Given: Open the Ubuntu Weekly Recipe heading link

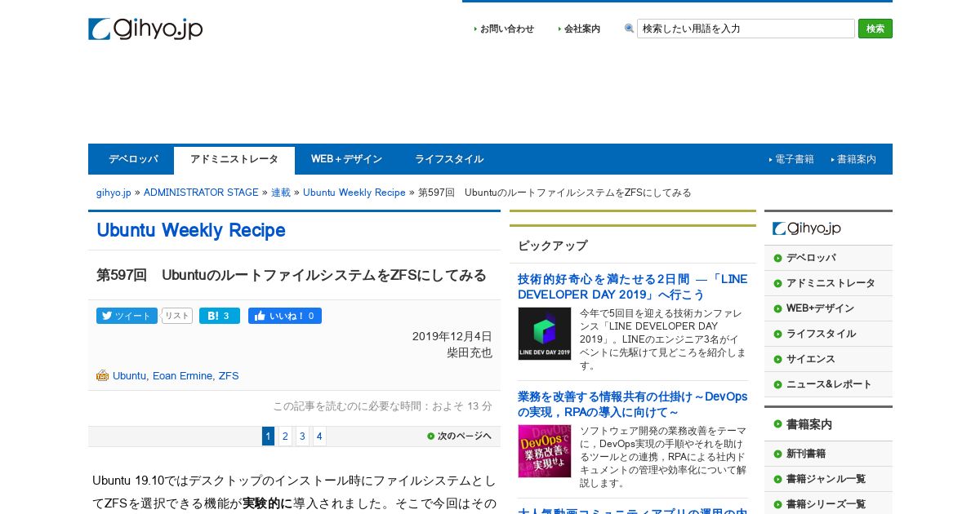Looking at the screenshot, I should point(191,230).
